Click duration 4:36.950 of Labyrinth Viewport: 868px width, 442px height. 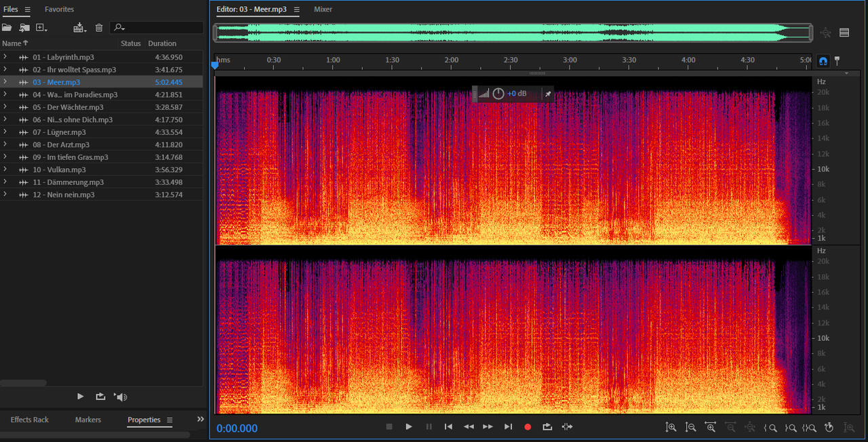[168, 57]
